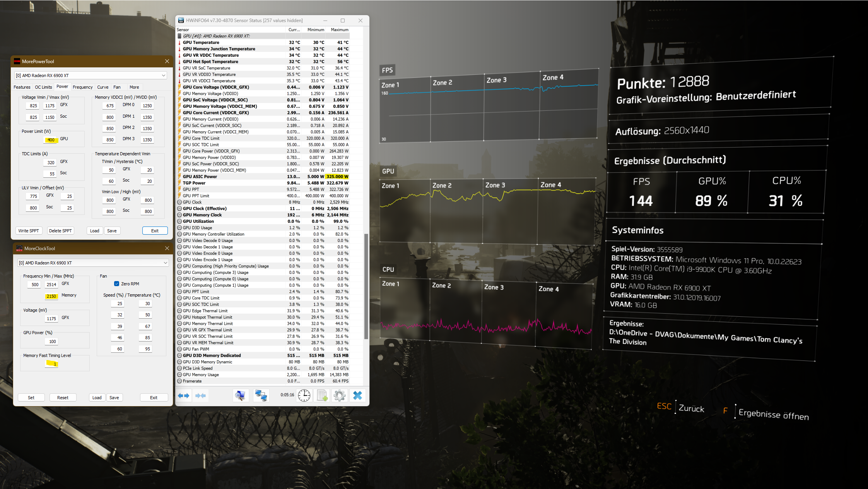Open HWiNFO sensor settings gear
The width and height of the screenshot is (868, 489).
(x=340, y=395)
